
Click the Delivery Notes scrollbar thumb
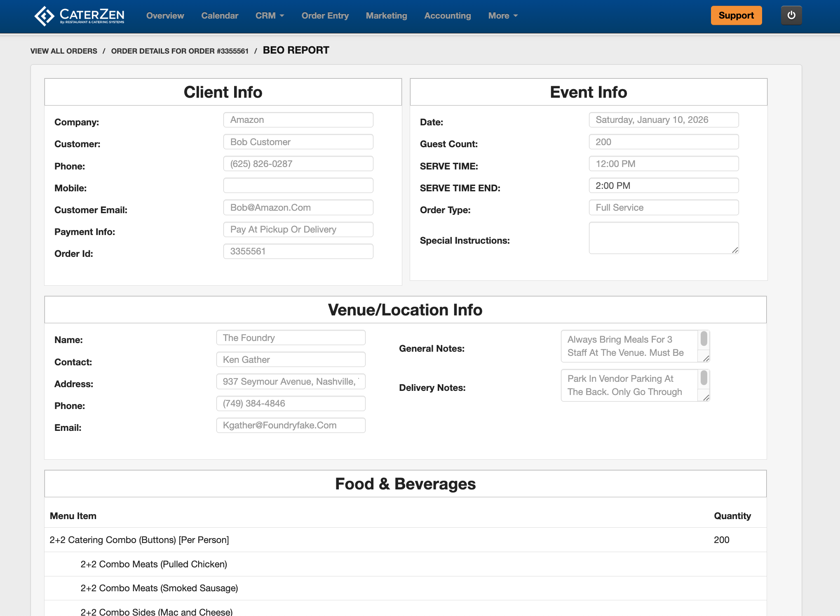coord(704,378)
